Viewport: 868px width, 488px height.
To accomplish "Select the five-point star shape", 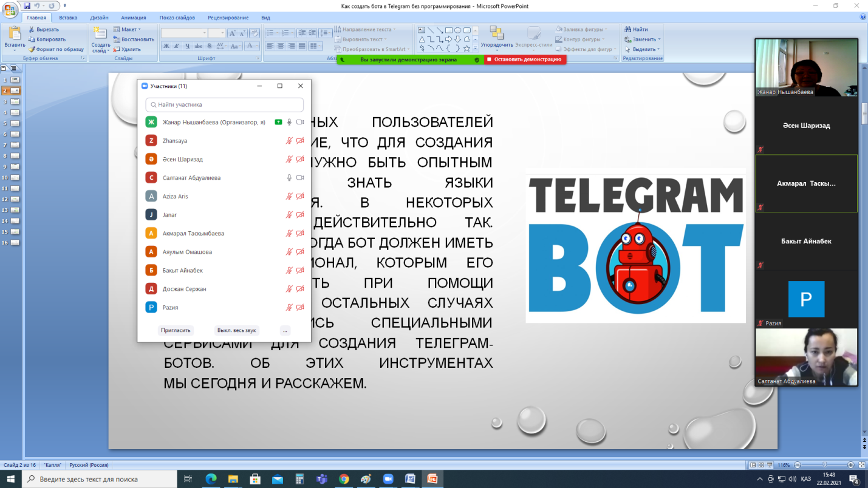I will [466, 48].
